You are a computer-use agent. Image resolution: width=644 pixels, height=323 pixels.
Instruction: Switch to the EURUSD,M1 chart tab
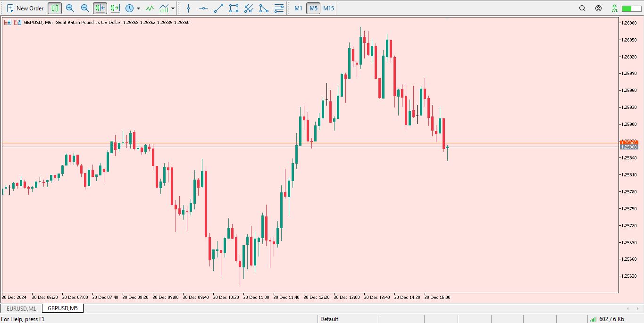tap(21, 308)
